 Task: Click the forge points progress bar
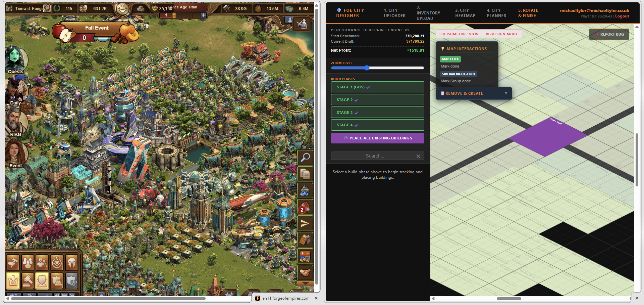point(182,15)
